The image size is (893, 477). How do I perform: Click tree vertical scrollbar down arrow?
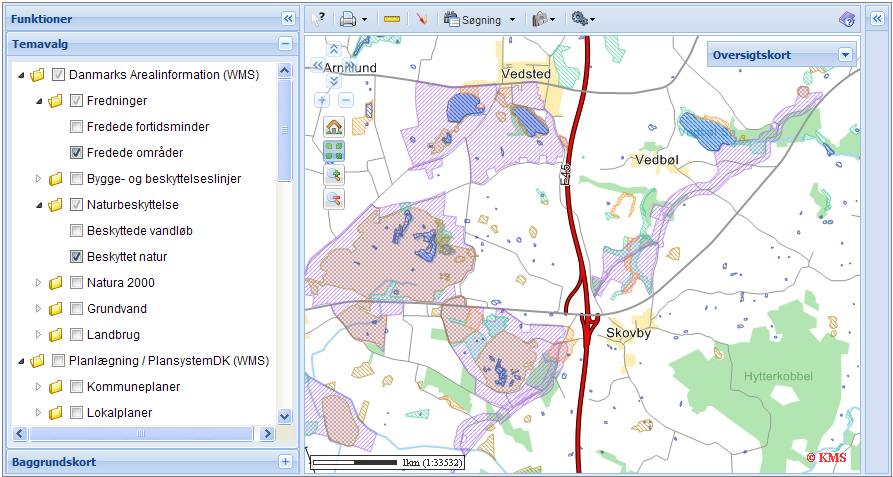point(285,416)
